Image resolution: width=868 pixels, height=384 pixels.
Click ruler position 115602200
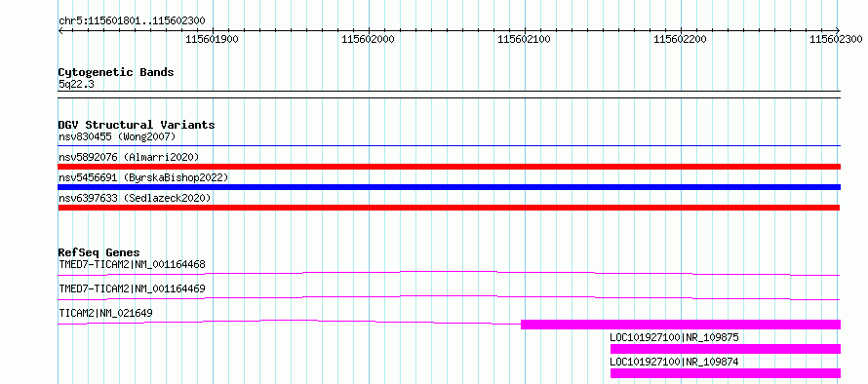point(681,39)
